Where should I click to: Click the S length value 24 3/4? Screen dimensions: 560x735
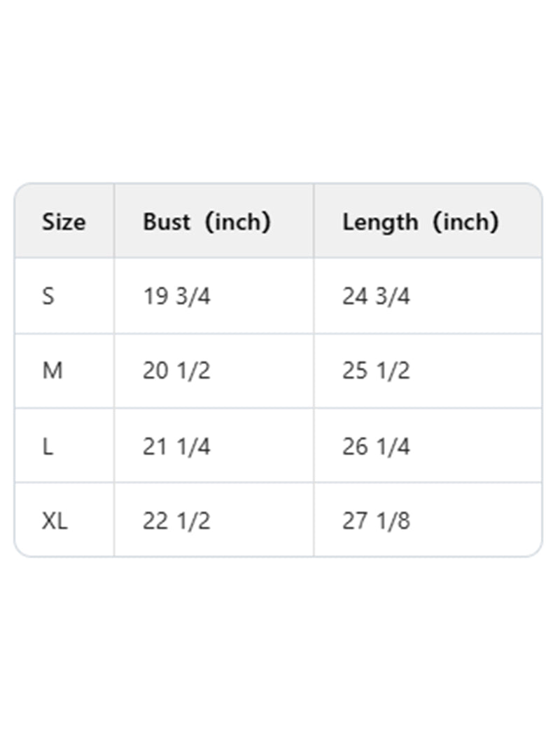point(376,296)
